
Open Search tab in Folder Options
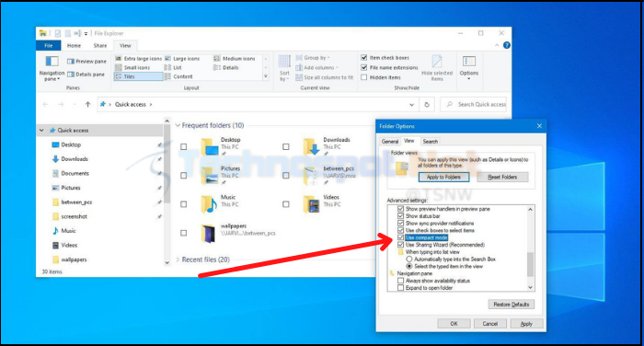tap(430, 142)
